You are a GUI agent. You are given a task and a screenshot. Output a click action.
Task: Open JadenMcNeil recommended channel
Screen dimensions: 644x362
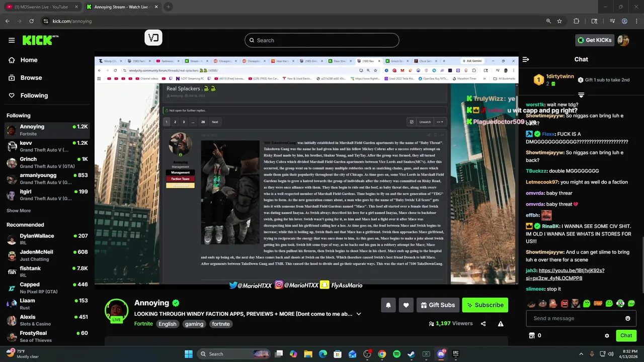[x=46, y=255]
